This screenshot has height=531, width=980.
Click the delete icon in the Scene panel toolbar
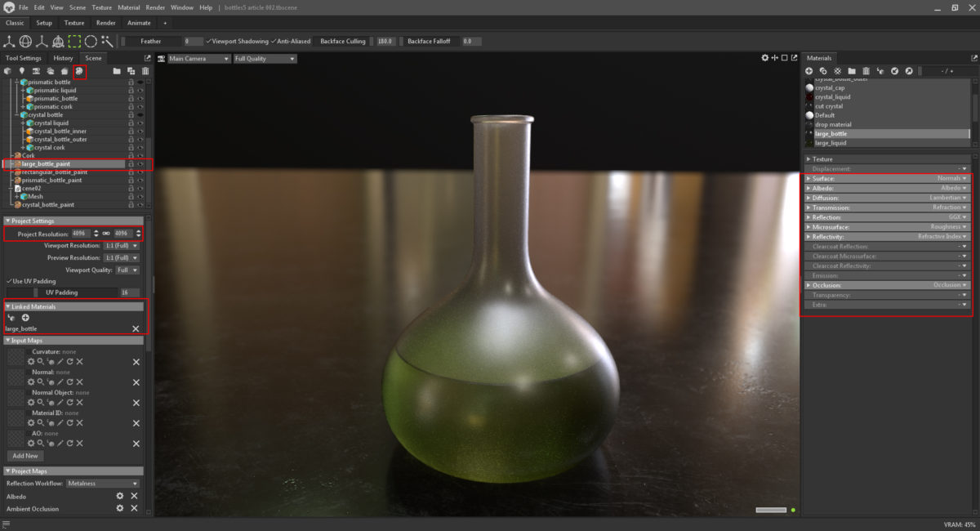[145, 71]
